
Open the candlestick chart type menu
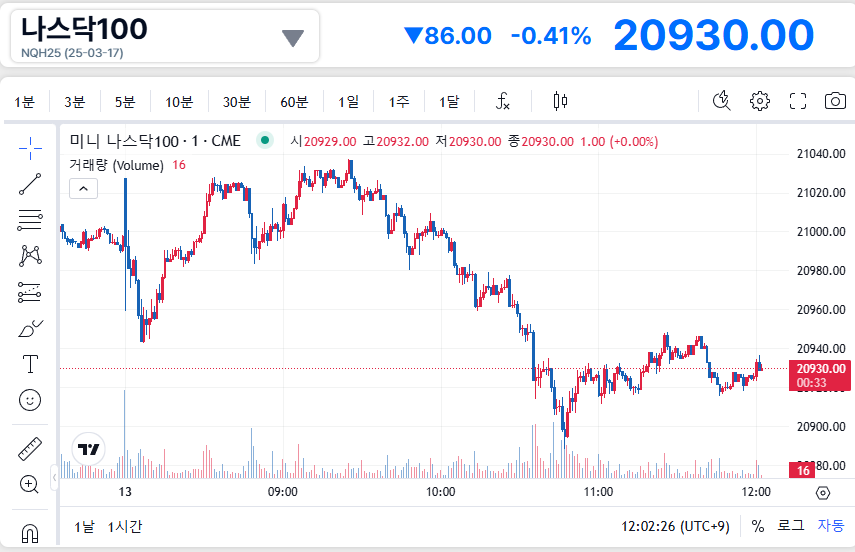560,101
